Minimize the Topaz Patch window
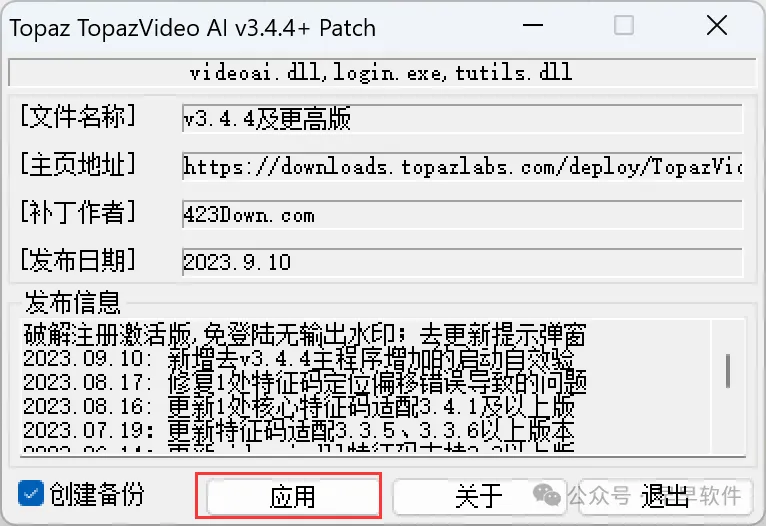The height and width of the screenshot is (526, 766). pyautogui.click(x=533, y=25)
